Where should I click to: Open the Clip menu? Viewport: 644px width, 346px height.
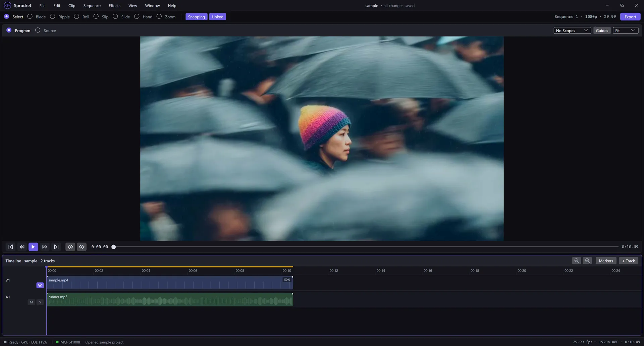pos(72,6)
